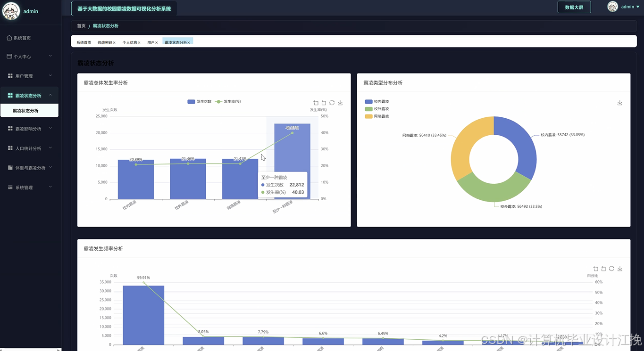The height and width of the screenshot is (351, 644).
Task: Toggle 校外霸凌 legend in pie chart
Action: coord(377,109)
